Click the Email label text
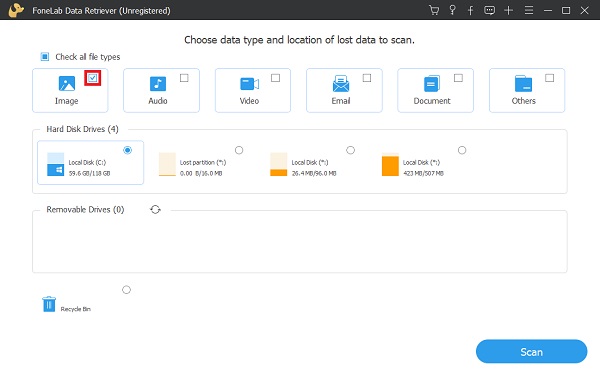Image resolution: width=600 pixels, height=378 pixels. click(x=341, y=101)
